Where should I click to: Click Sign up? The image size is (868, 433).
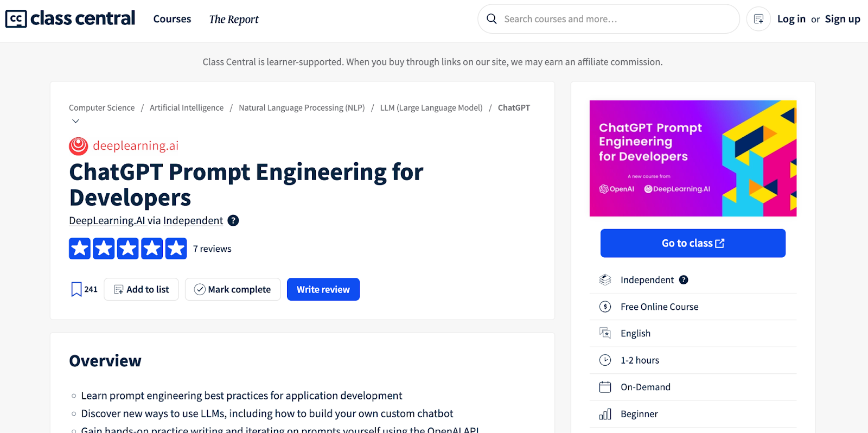[843, 19]
